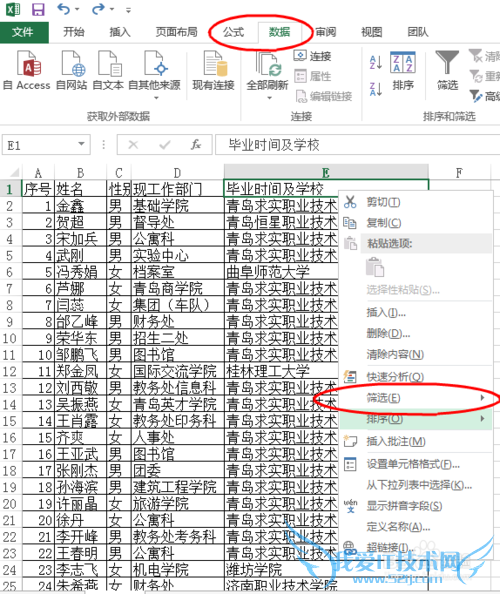The width and height of the screenshot is (500, 594).
Task: Click 属性 in connections group
Action: pyautogui.click(x=313, y=77)
